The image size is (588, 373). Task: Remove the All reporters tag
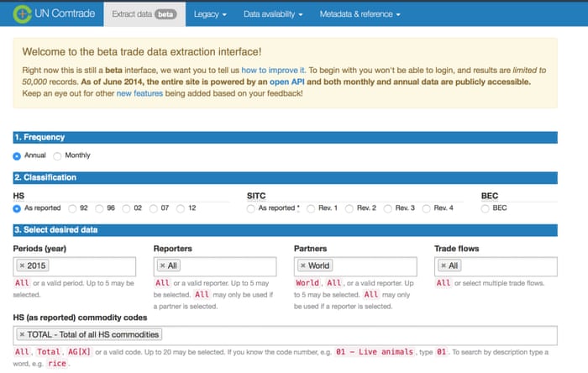point(162,265)
